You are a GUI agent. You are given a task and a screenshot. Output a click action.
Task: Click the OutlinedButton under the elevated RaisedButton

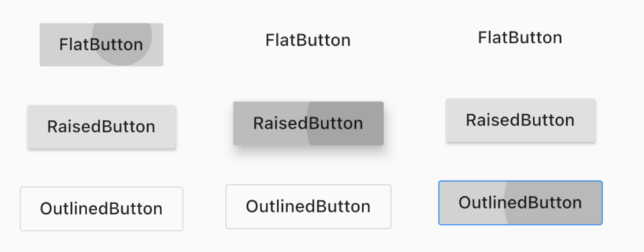[308, 206]
